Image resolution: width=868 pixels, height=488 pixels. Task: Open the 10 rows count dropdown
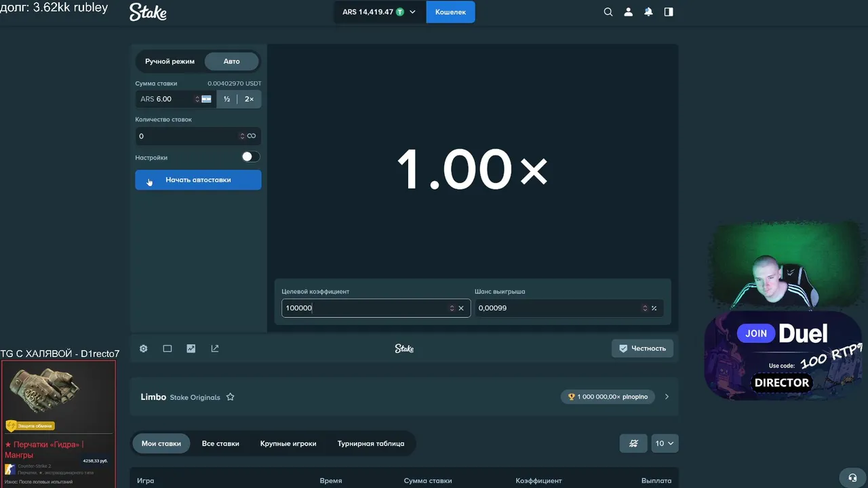coord(665,443)
